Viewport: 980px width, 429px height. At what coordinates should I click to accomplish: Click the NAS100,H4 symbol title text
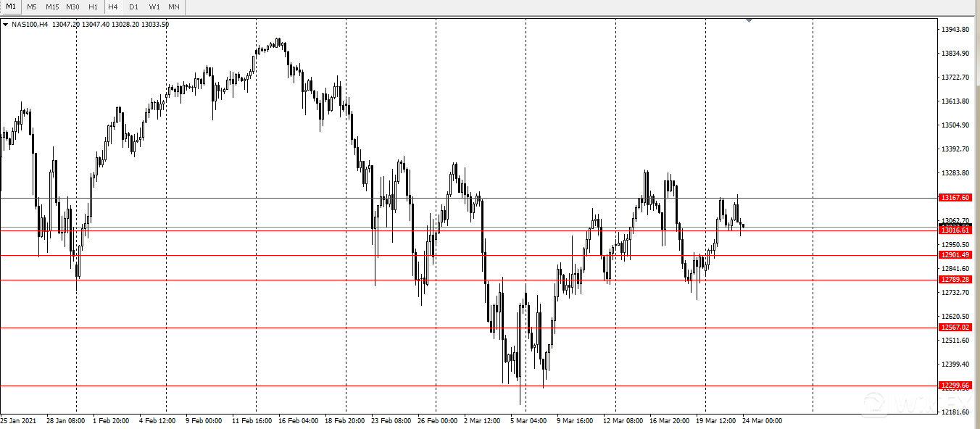click(30, 25)
